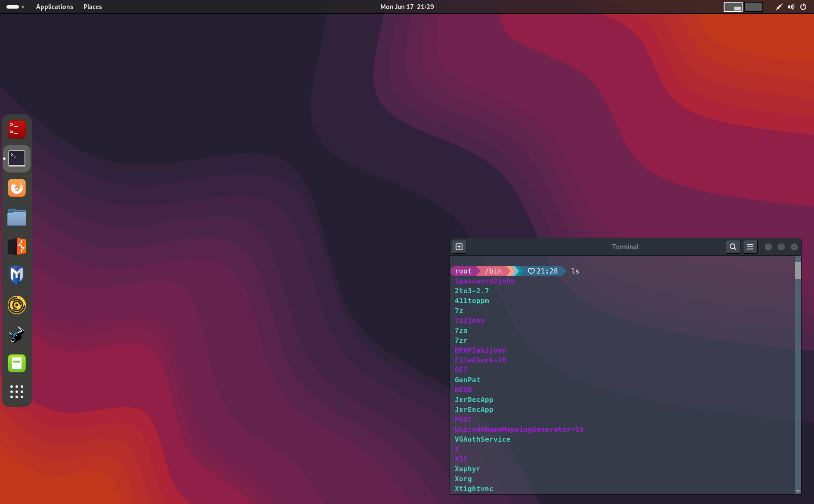Viewport: 814px width, 504px height.
Task: Open the Places menu
Action: point(92,6)
